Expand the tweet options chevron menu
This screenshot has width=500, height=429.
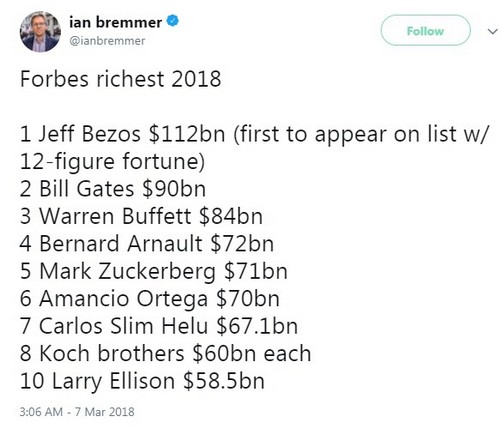[x=492, y=31]
